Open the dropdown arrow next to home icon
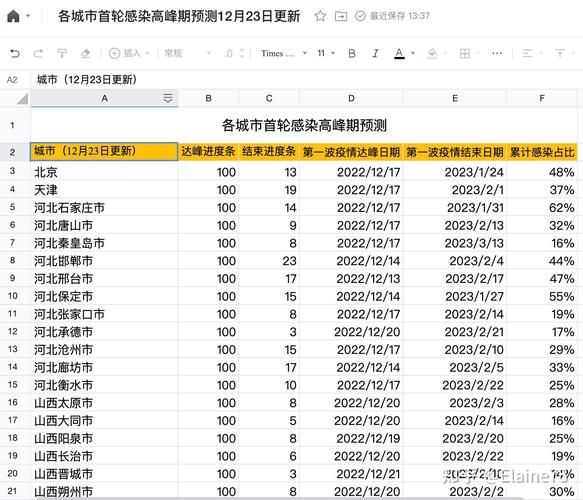The width and height of the screenshot is (583, 500). tap(28, 16)
